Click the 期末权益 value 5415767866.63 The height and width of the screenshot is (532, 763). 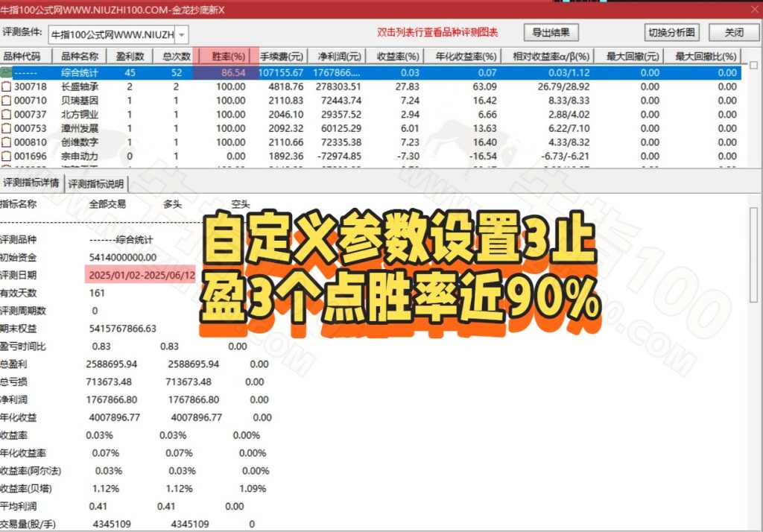pos(123,329)
